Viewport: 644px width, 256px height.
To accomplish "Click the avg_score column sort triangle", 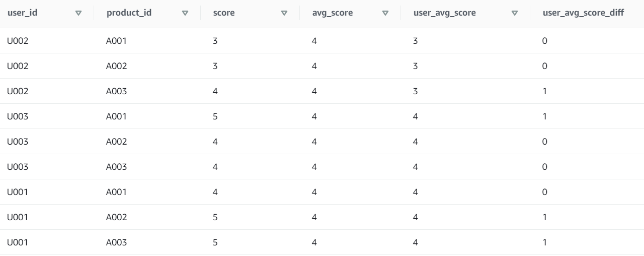I will point(385,13).
